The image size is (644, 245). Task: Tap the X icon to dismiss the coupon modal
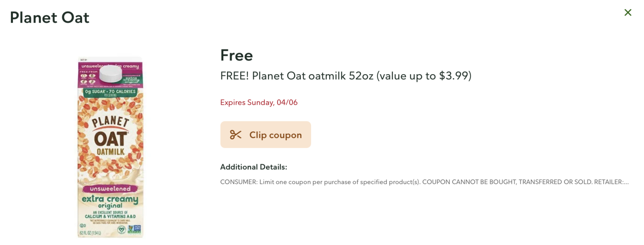pos(627,12)
